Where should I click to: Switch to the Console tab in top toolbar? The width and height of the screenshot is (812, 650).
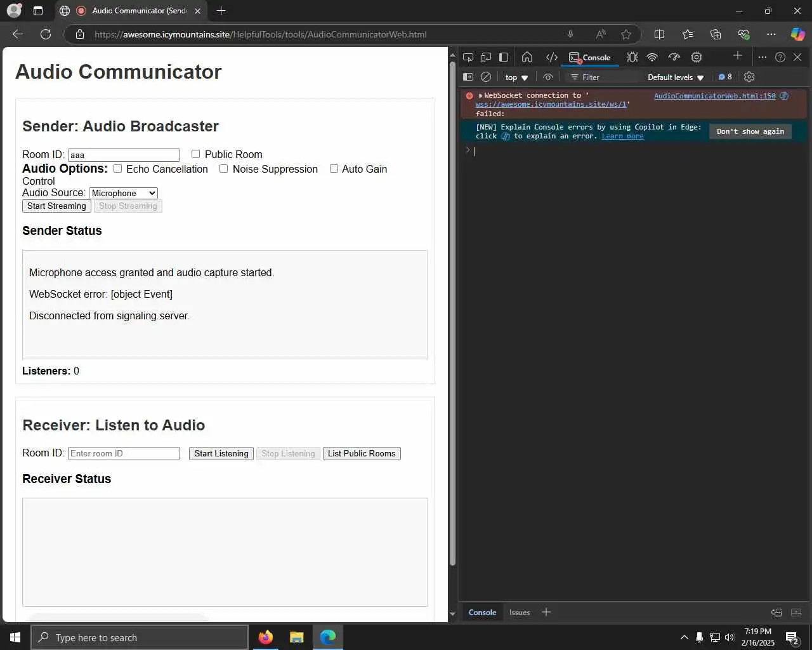(x=590, y=57)
